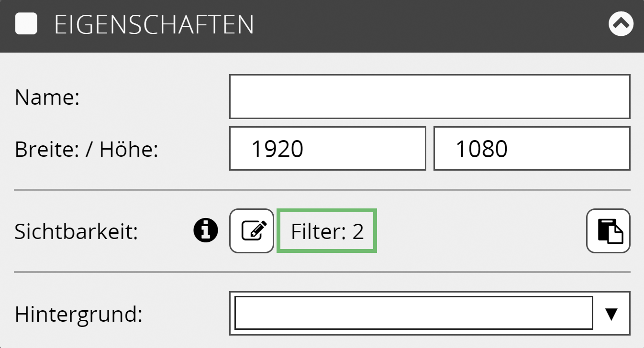Image resolution: width=644 pixels, height=348 pixels.
Task: Click the pencil edit icon beside Sichtbarkeit
Action: (252, 231)
